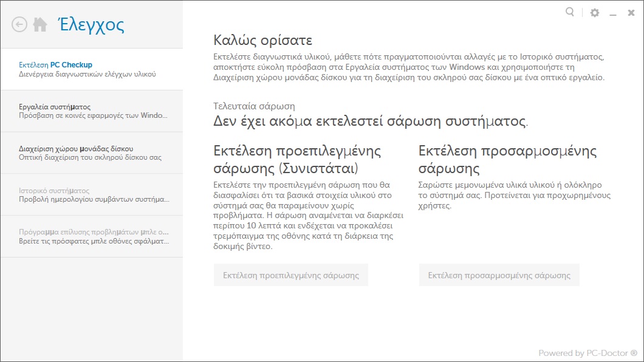Click the Έλεγχος page title
This screenshot has height=362, width=644.
pos(91,25)
